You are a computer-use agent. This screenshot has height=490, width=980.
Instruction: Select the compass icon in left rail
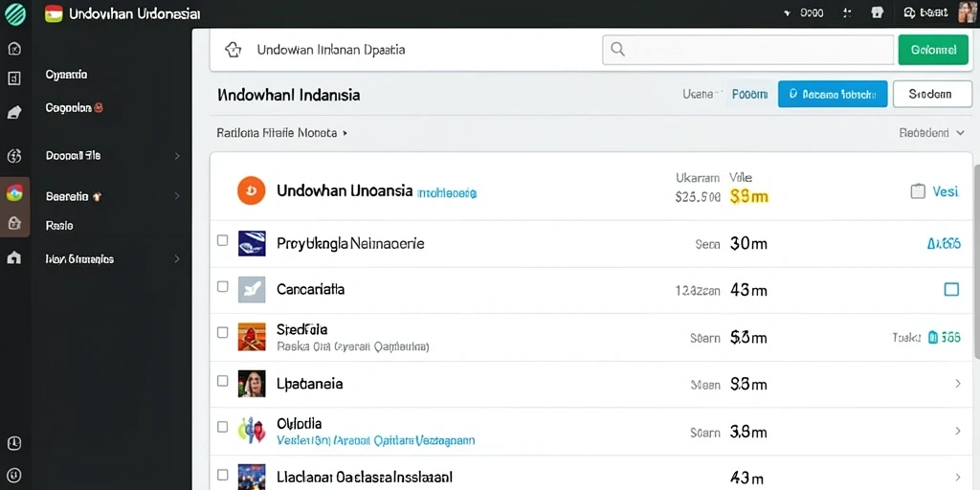tap(14, 49)
